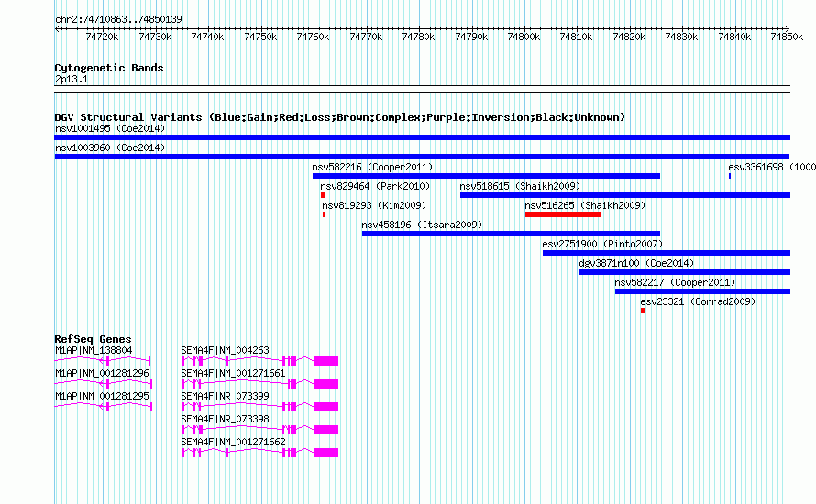
Task: Click the M1AP|NM_138804 gene label
Action: 94,351
